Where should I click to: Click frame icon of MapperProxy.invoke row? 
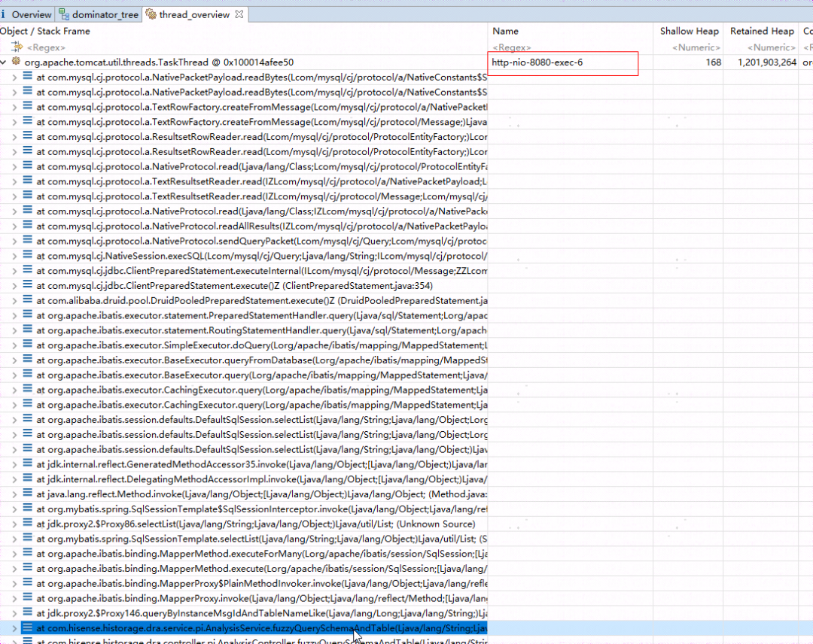28,597
